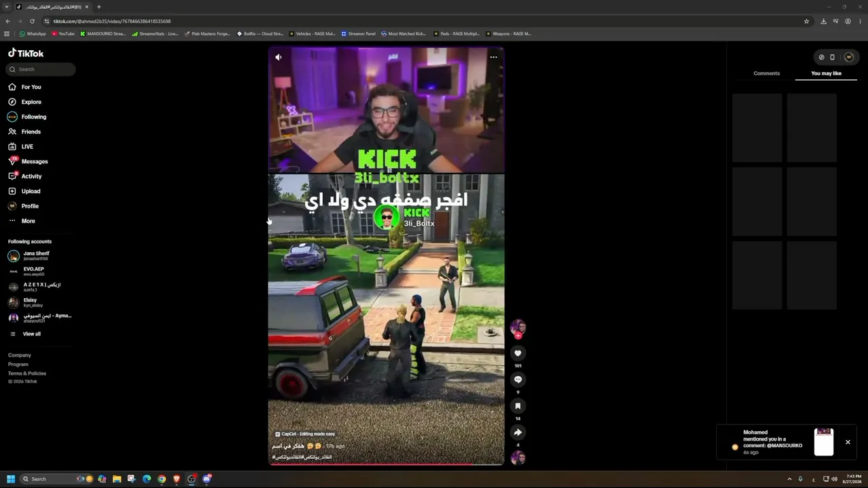Open the spinning sound disc avatar
This screenshot has height=488, width=868.
pos(518,458)
